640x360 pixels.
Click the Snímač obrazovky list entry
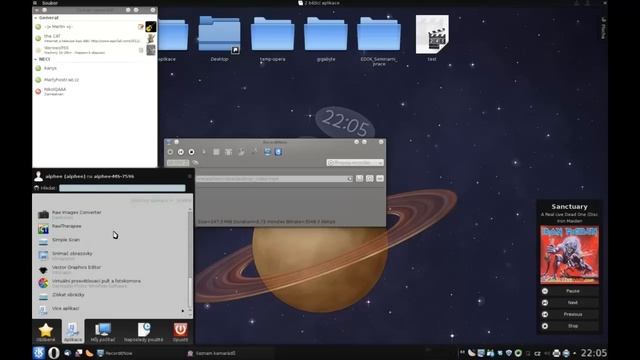[x=110, y=256]
